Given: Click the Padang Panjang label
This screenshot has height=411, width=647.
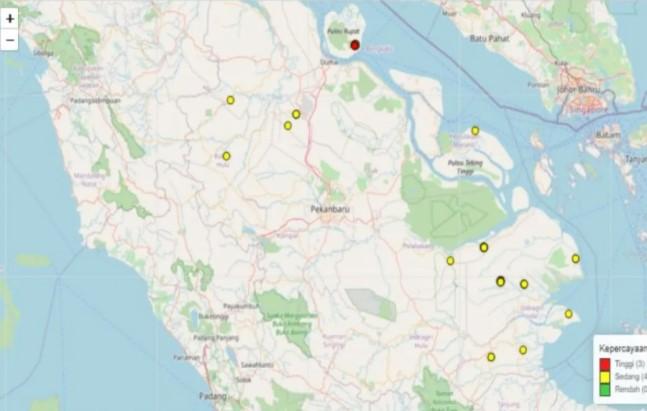Looking at the screenshot, I should point(216,338).
